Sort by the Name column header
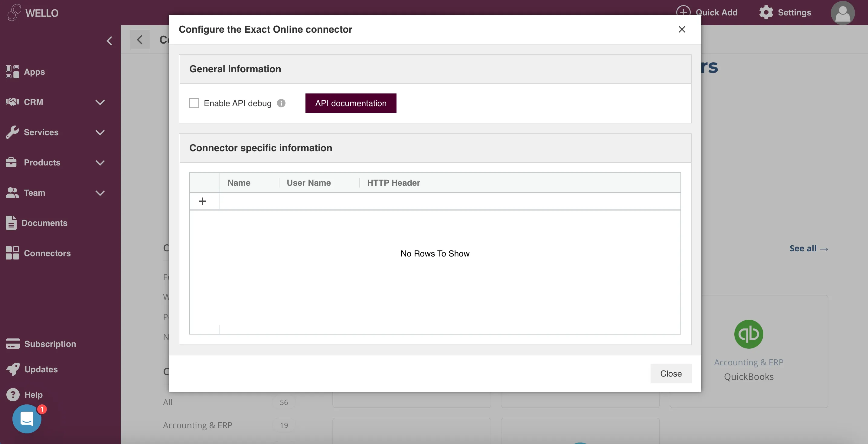 [239, 183]
